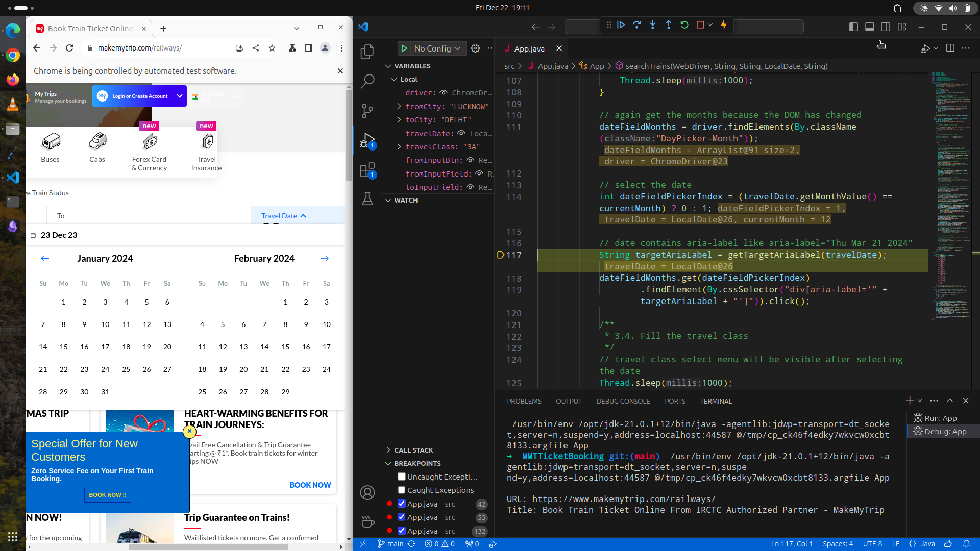980x551 pixels.
Task: Open the Source Control view
Action: click(x=367, y=110)
